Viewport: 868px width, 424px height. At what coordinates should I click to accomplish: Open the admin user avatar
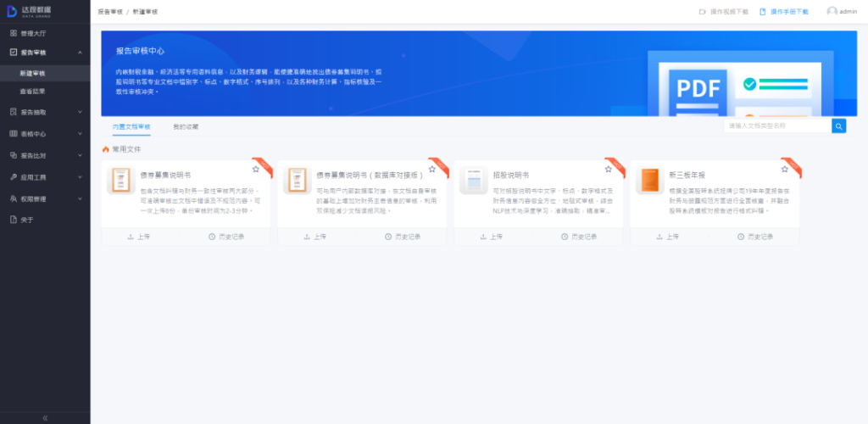(832, 12)
